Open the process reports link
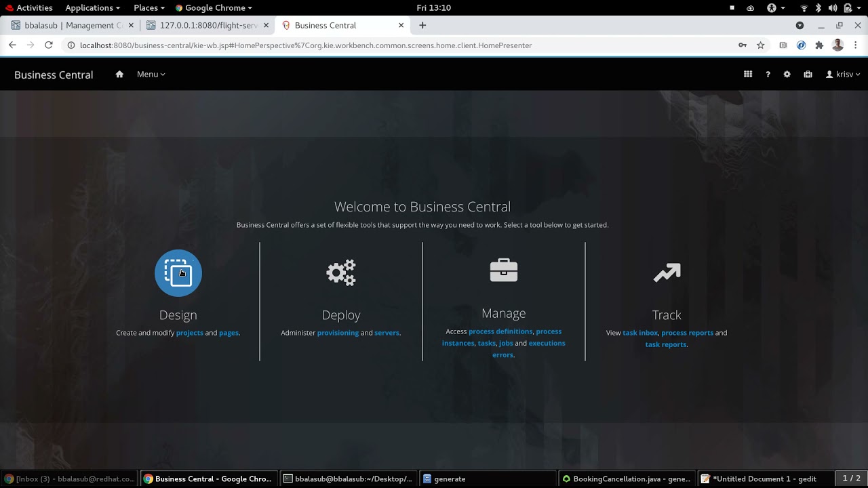The image size is (868, 488). tap(687, 333)
